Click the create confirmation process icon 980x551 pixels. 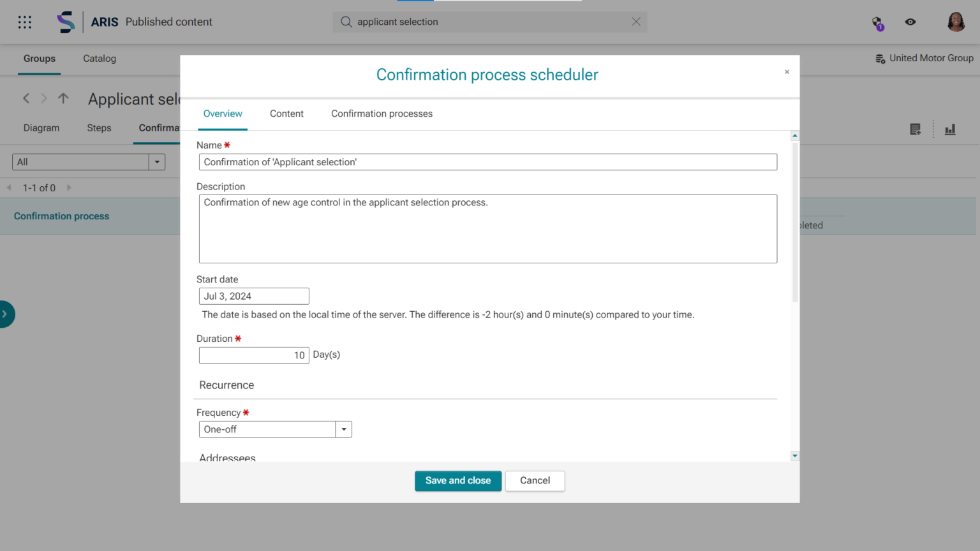915,128
